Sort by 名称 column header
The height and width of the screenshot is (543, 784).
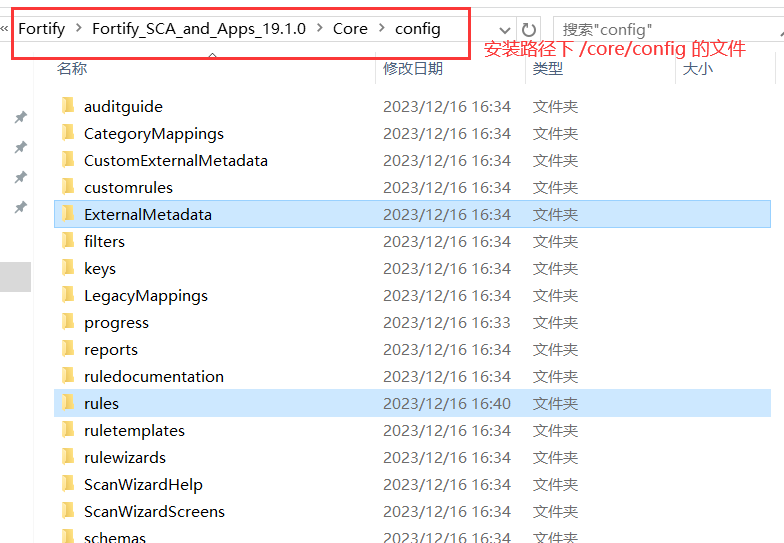coord(72,68)
